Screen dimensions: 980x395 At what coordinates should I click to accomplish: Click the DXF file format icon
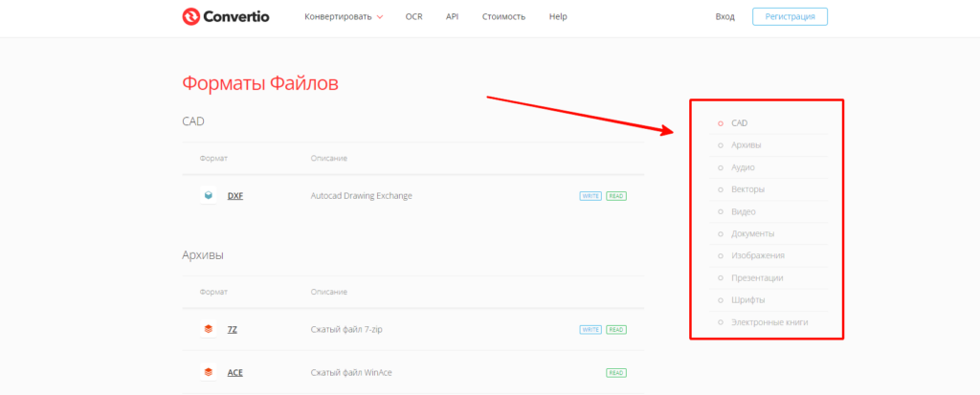click(208, 196)
